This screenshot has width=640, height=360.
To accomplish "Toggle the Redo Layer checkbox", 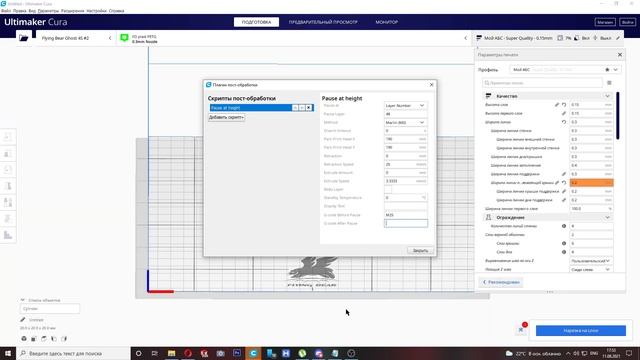I will click(x=388, y=189).
